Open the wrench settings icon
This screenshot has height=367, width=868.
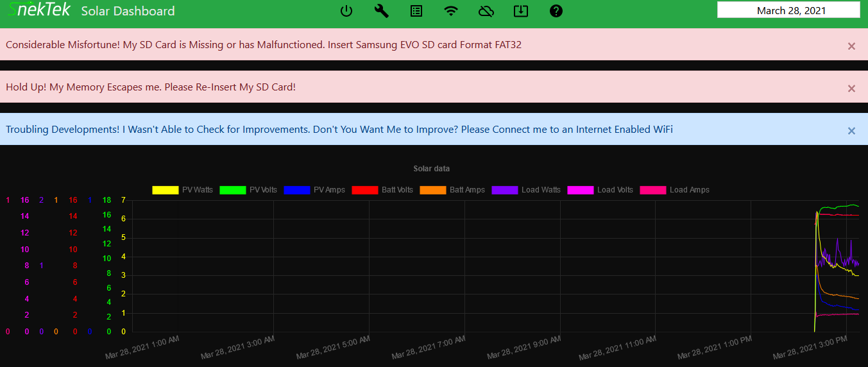[x=382, y=11]
